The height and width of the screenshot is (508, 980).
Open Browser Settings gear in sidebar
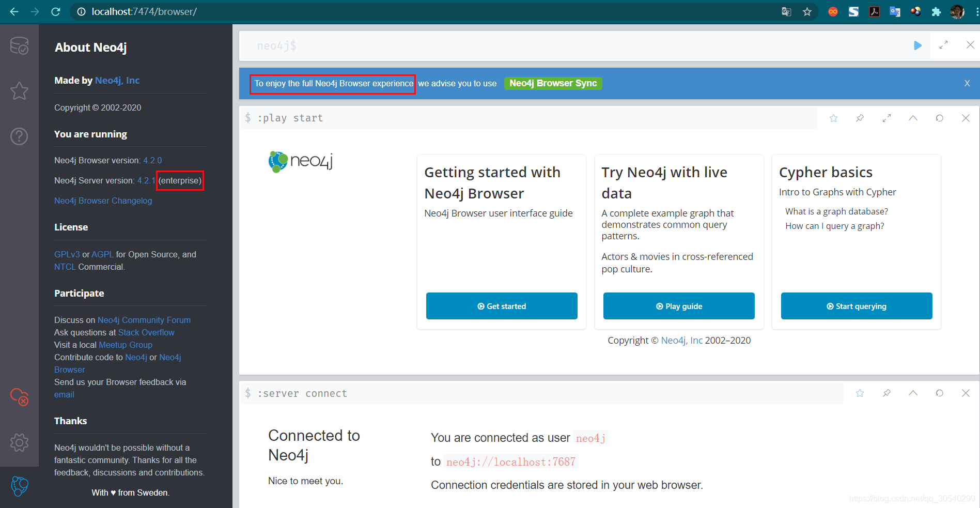[x=19, y=442]
